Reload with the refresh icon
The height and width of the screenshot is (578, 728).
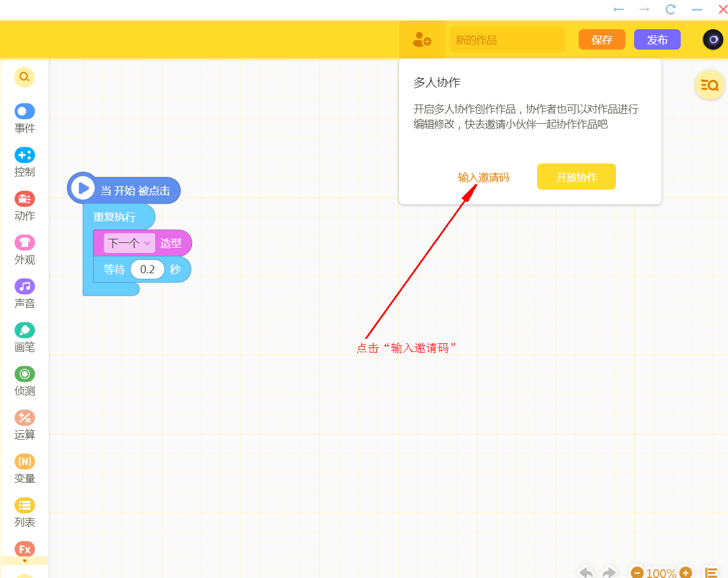tap(670, 9)
